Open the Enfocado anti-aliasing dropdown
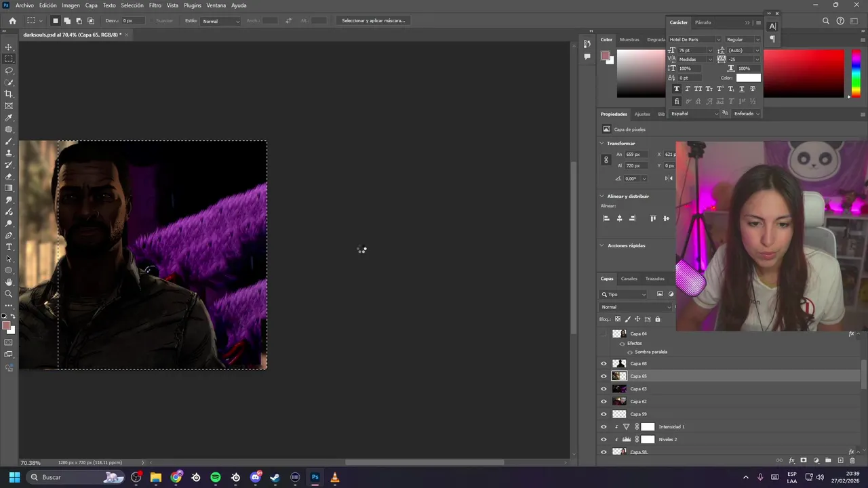 (747, 114)
